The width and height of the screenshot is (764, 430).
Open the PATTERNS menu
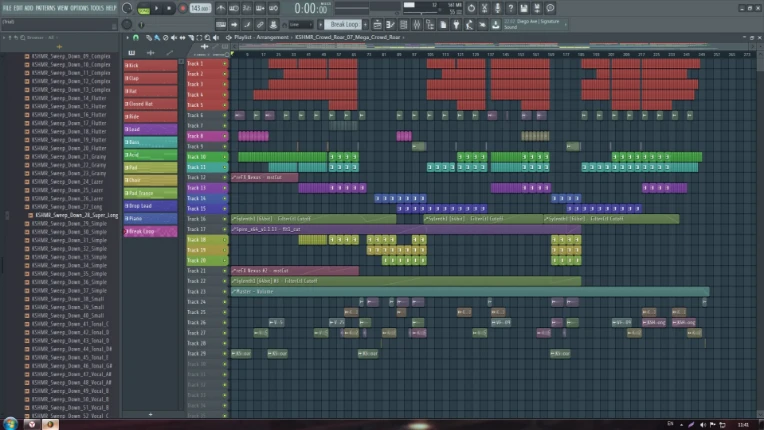pos(45,8)
